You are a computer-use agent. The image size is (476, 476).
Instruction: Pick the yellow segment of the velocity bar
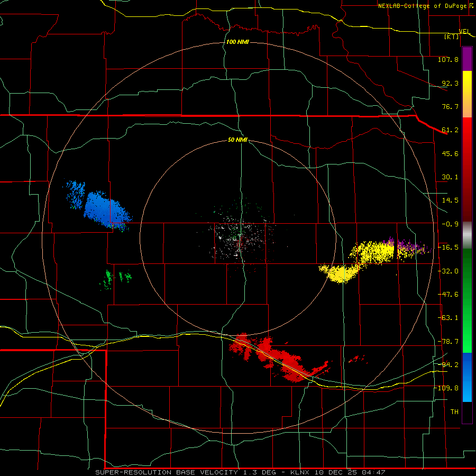click(467, 94)
